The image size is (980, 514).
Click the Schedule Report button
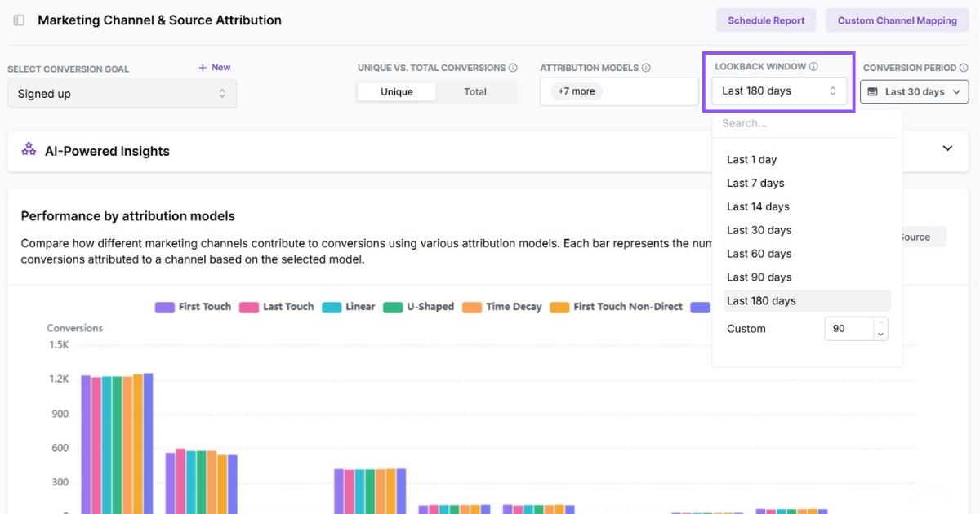tap(766, 20)
